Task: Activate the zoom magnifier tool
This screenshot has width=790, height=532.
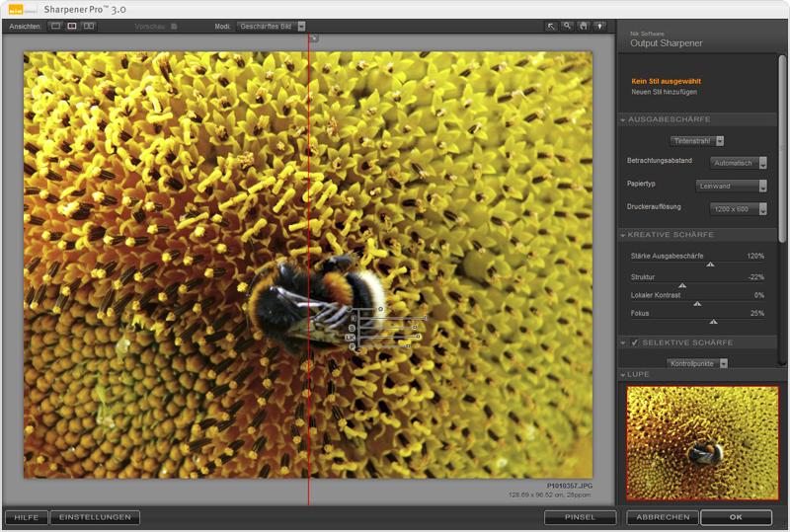Action: point(568,27)
